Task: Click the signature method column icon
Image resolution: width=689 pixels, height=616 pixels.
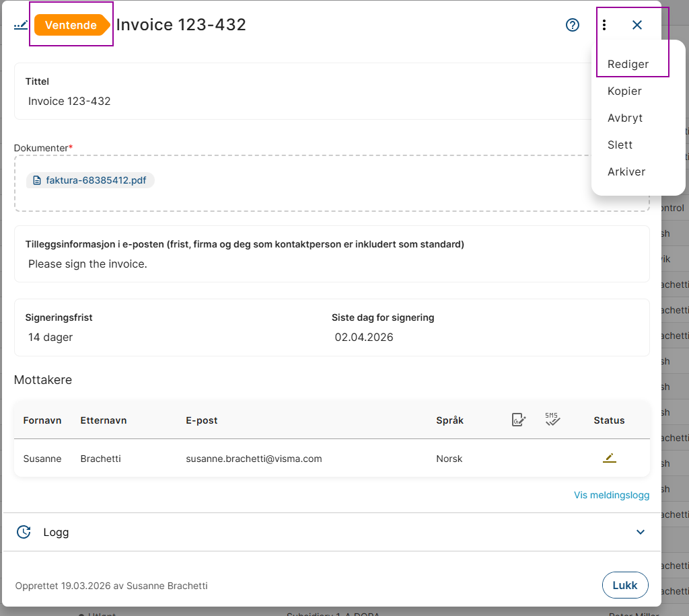Action: point(518,420)
